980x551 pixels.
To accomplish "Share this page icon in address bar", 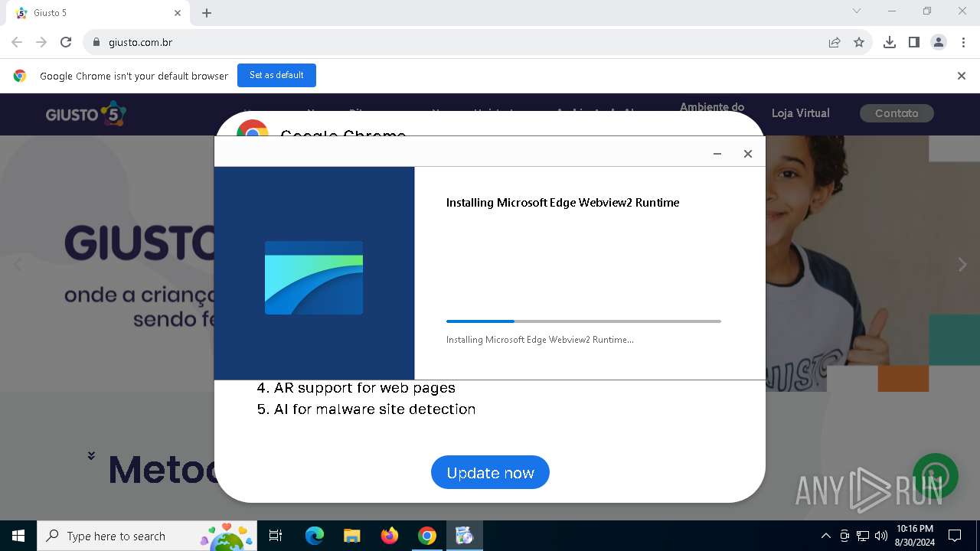I will point(835,42).
